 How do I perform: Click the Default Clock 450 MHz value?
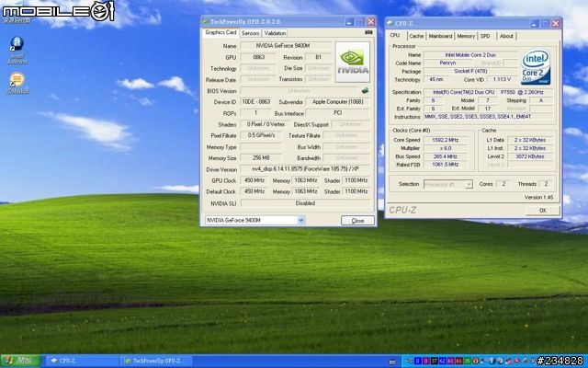[x=254, y=191]
